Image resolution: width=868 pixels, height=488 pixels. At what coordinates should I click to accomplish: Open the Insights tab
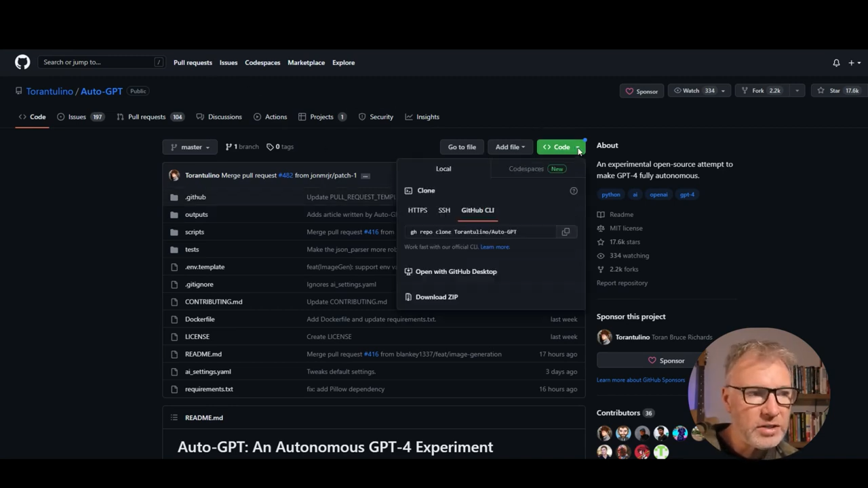(x=422, y=117)
